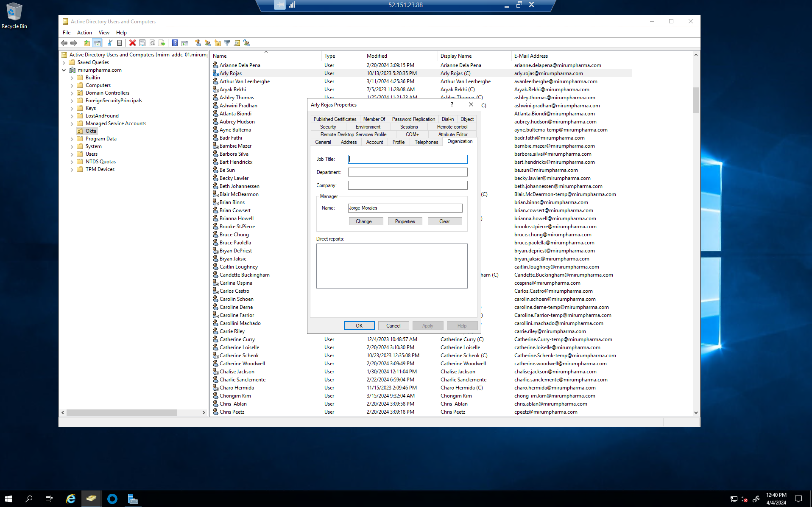This screenshot has width=812, height=507.
Task: Click into the Department field
Action: tap(407, 172)
